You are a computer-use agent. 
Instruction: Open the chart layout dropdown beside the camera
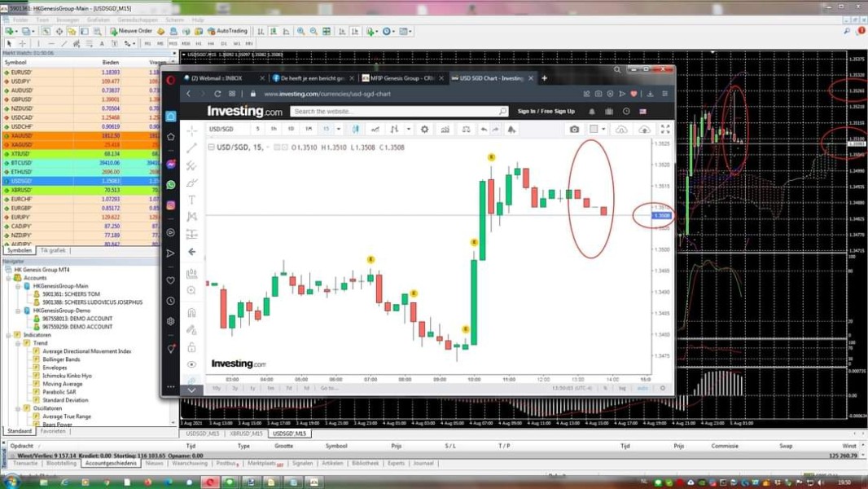pos(603,129)
